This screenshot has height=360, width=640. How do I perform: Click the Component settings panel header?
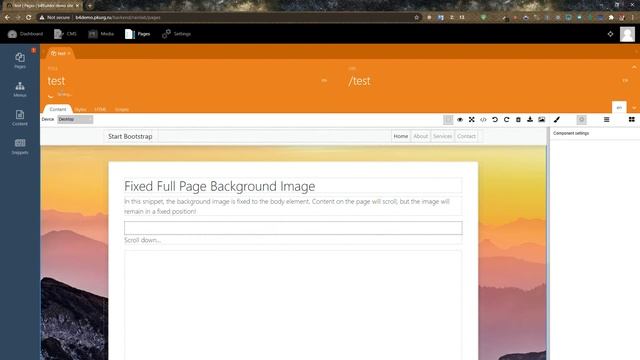(571, 133)
